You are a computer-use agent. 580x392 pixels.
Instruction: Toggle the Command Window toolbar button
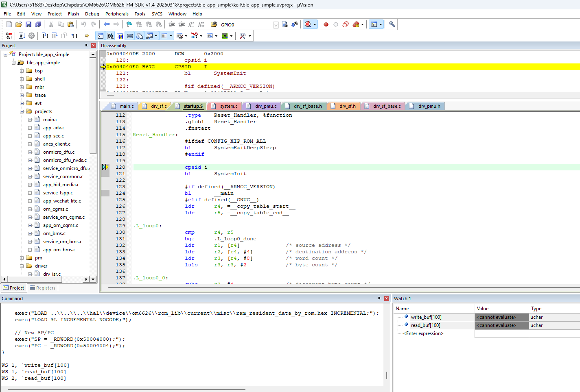point(101,36)
